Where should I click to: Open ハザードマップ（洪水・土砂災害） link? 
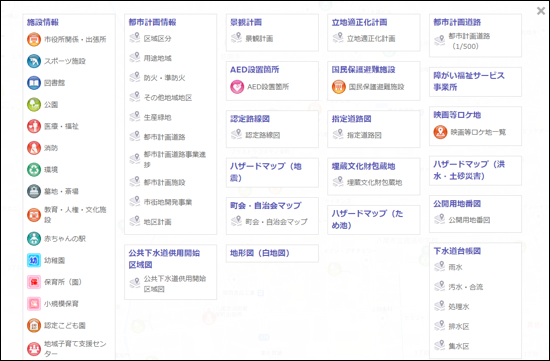[469, 170]
